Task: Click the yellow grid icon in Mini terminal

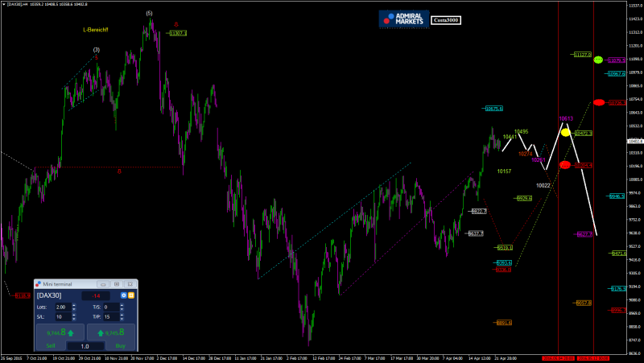Action: click(130, 295)
